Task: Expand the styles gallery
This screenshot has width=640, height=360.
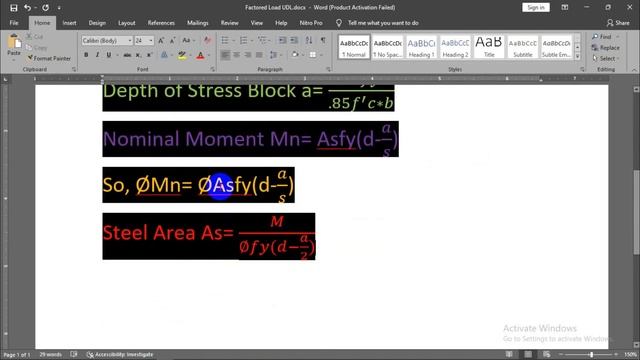Action: [x=578, y=57]
